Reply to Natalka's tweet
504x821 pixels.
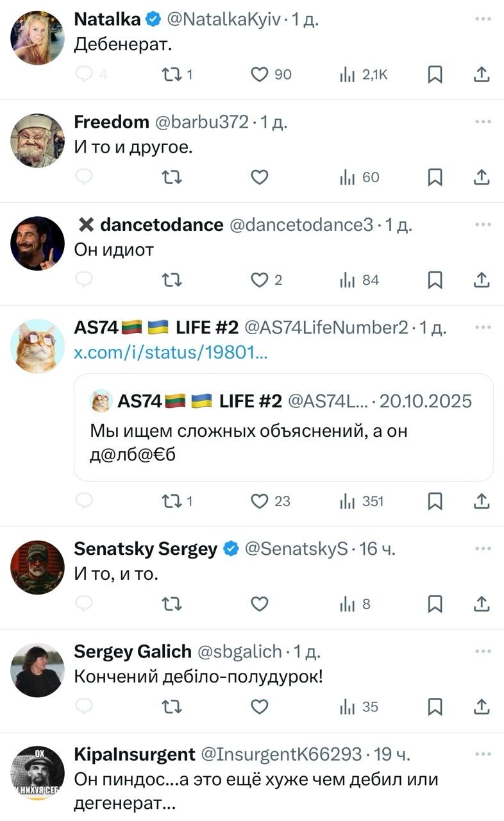click(85, 75)
